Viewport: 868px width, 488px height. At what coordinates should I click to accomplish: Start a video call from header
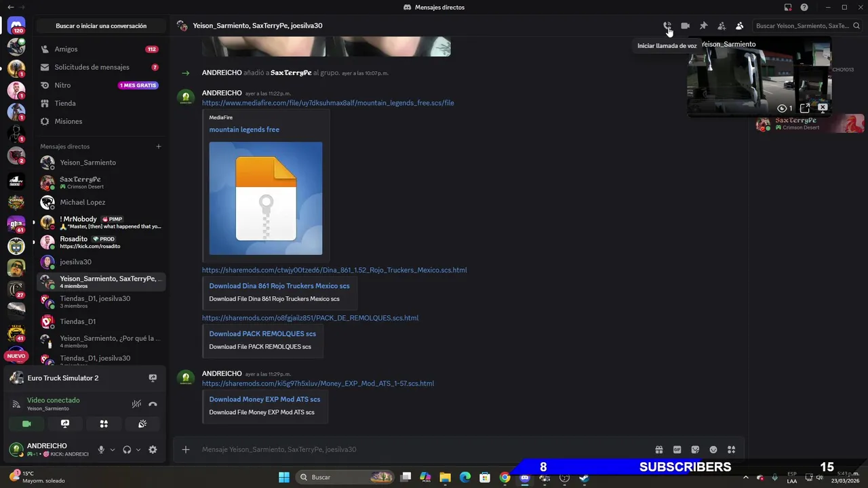685,26
